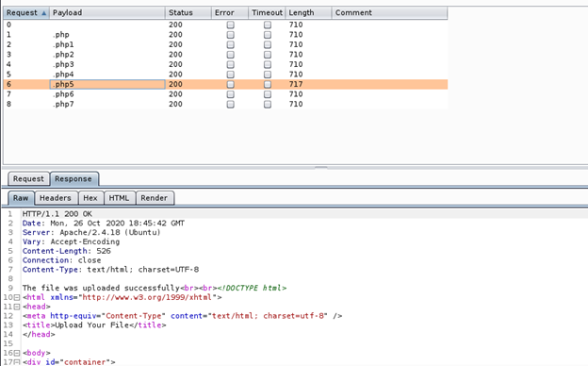This screenshot has width=588, height=366.
Task: Select the .php3 payload cell
Action: coord(107,64)
